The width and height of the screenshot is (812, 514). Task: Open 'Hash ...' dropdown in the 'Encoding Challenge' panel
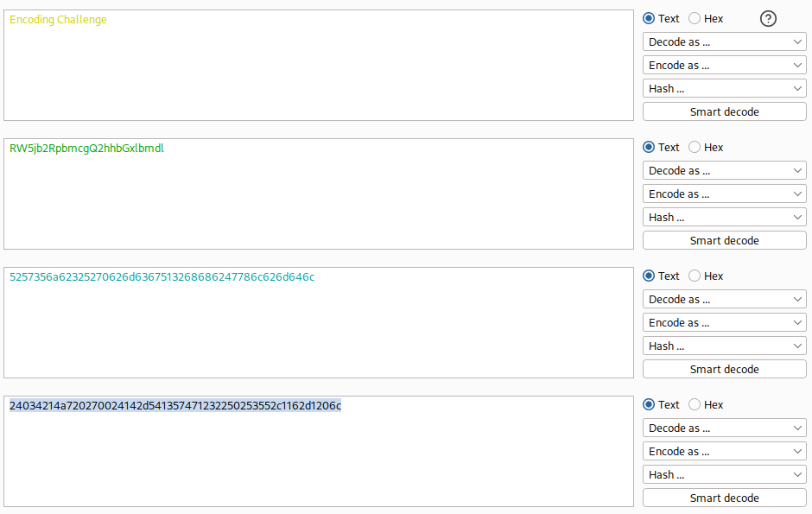coord(725,88)
